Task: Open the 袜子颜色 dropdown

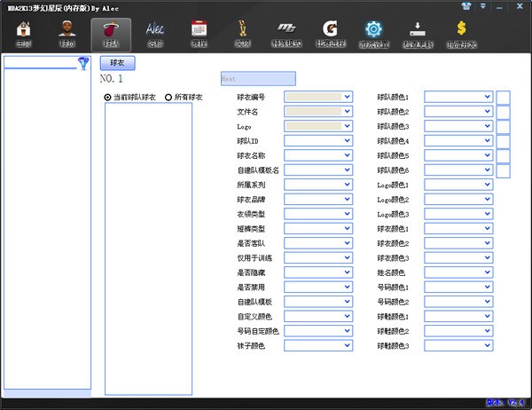Action: [x=348, y=344]
